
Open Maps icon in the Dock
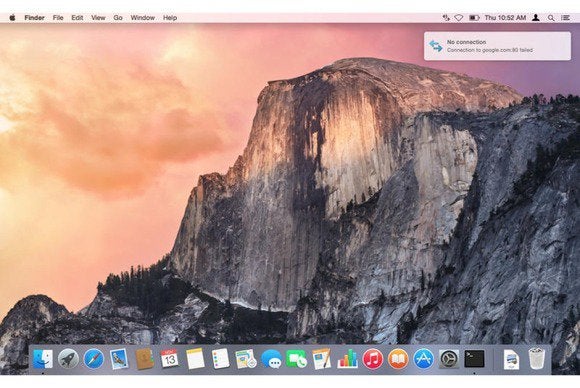(246, 359)
